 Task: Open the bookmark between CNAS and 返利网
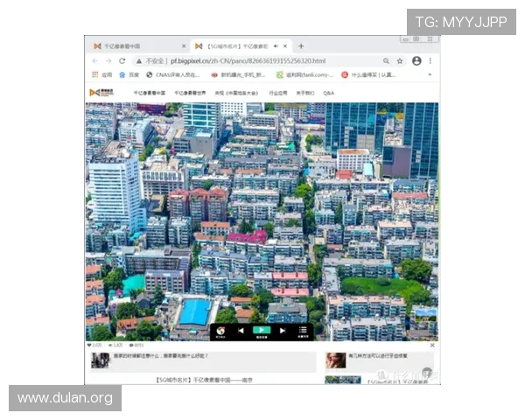point(238,74)
